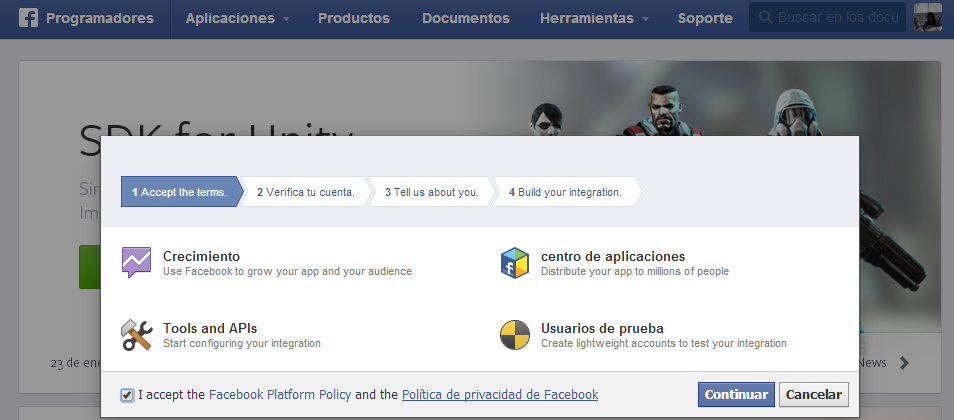The width and height of the screenshot is (954, 420).
Task: Open the user profile avatar
Action: click(928, 17)
